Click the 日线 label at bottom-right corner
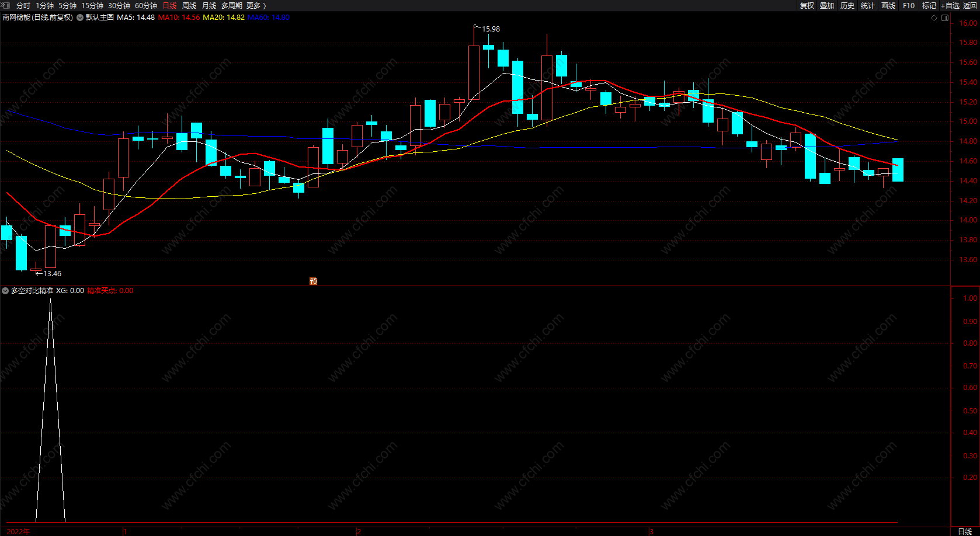 point(965,531)
